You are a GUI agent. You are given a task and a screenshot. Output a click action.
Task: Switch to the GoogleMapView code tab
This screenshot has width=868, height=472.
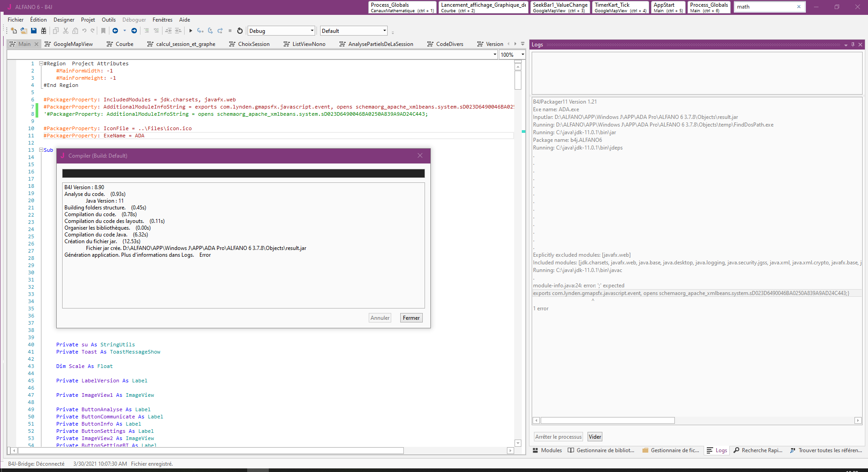68,44
